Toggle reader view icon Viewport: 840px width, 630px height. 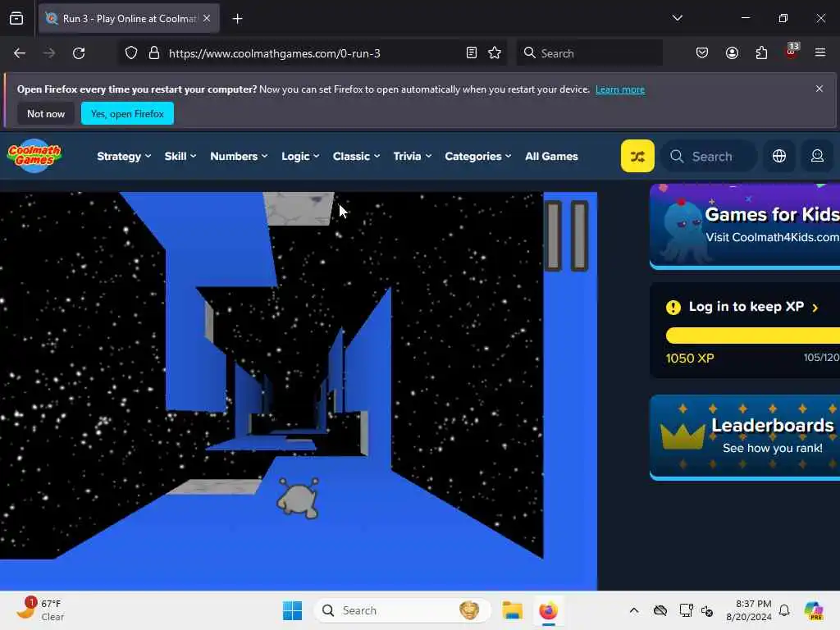[472, 53]
